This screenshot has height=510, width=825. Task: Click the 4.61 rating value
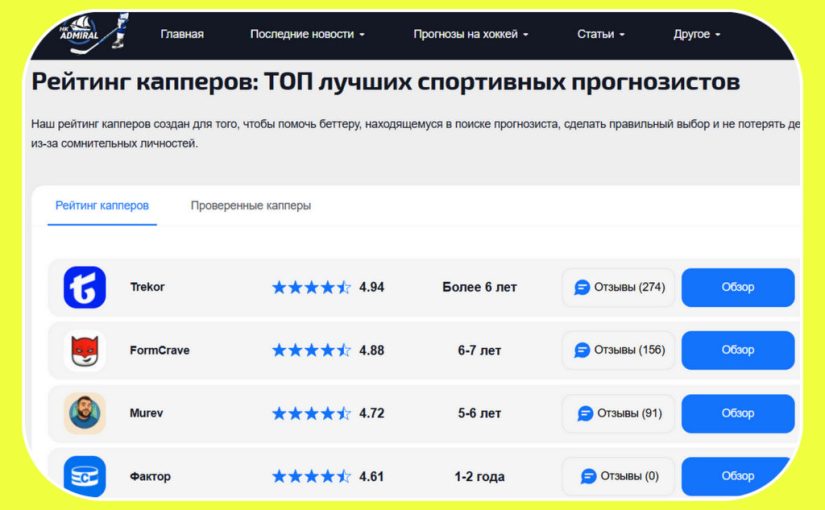pos(371,477)
